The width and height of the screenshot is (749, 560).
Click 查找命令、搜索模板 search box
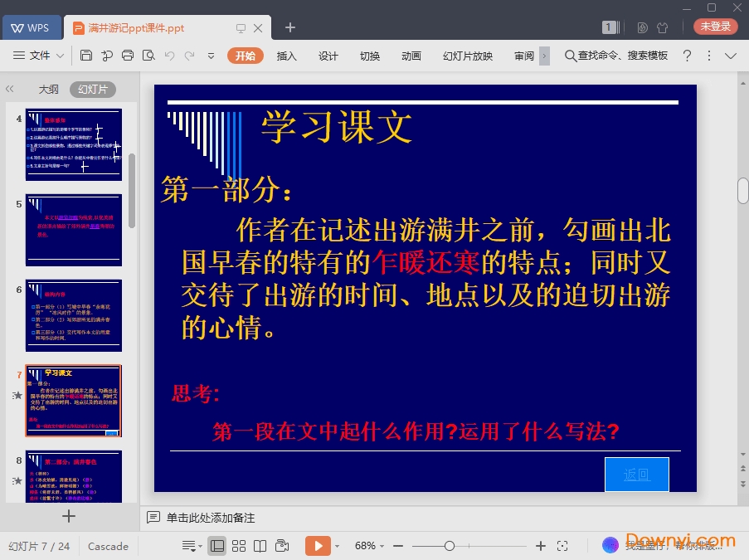click(616, 56)
